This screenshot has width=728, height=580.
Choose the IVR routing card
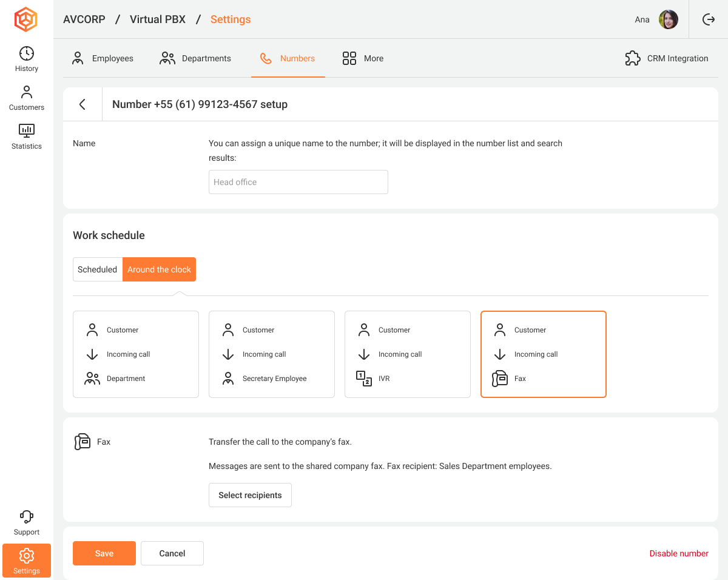click(408, 354)
